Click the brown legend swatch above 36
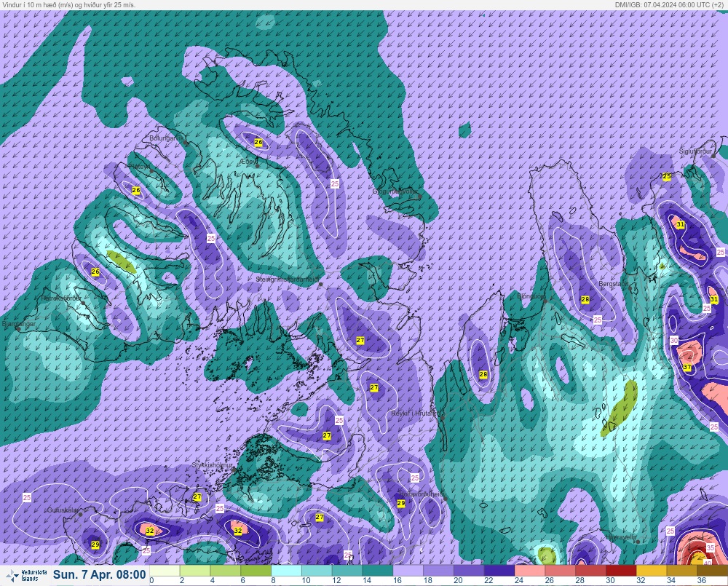Image resolution: width=728 pixels, height=586 pixels. click(712, 570)
